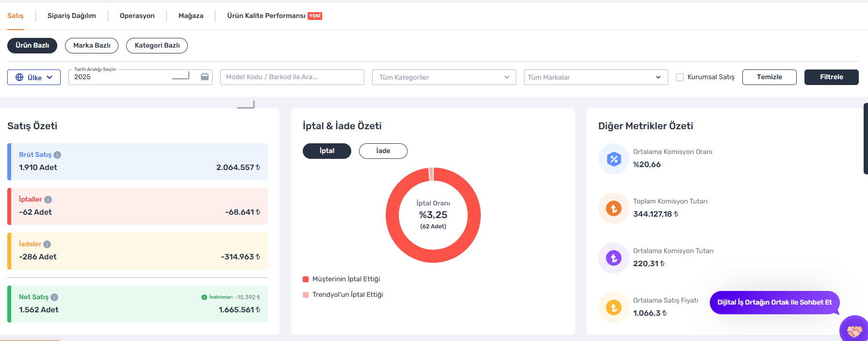
Task: Select Kategori Bazlı view
Action: pyautogui.click(x=157, y=46)
